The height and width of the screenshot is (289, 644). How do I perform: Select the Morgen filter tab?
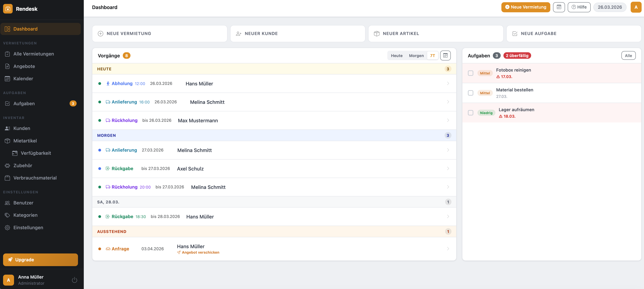click(416, 56)
